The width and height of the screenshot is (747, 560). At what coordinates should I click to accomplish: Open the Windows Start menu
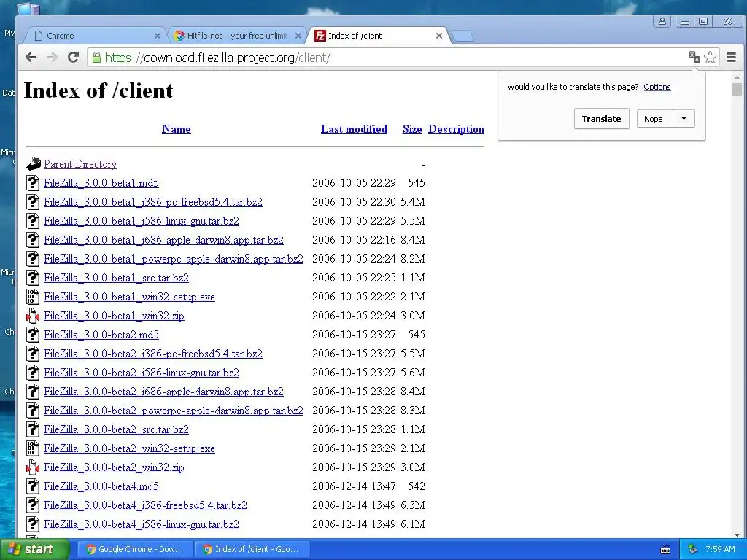(x=34, y=549)
